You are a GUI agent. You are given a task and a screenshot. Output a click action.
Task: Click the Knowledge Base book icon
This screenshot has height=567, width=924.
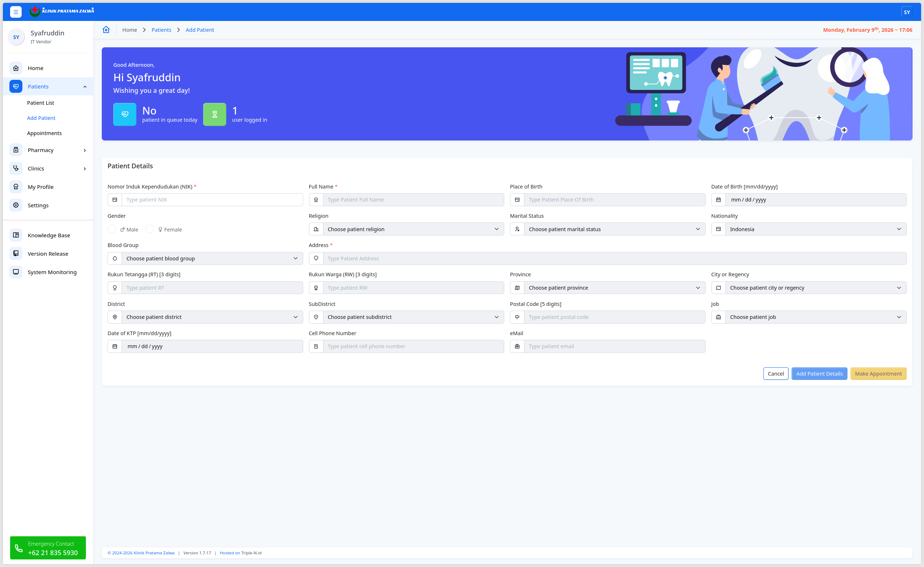pos(16,235)
